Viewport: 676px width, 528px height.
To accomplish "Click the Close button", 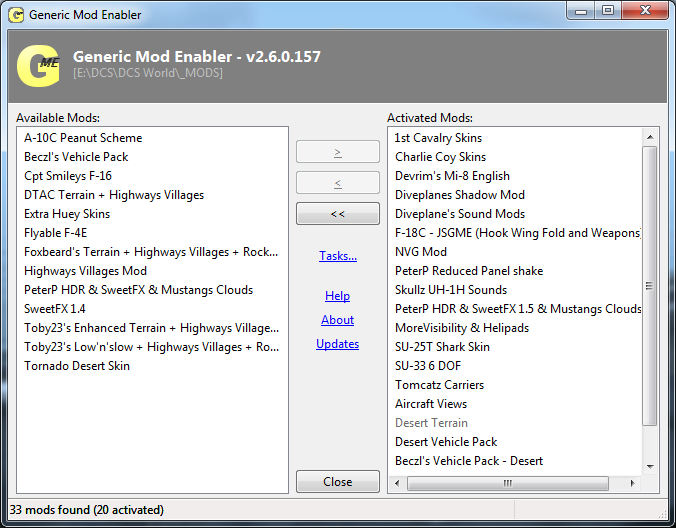I will click(x=338, y=481).
